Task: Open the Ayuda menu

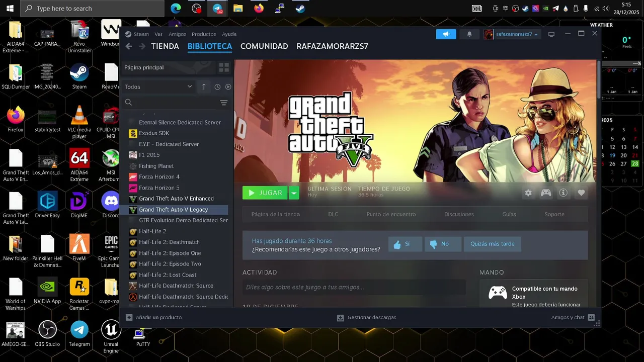Action: coord(229,34)
